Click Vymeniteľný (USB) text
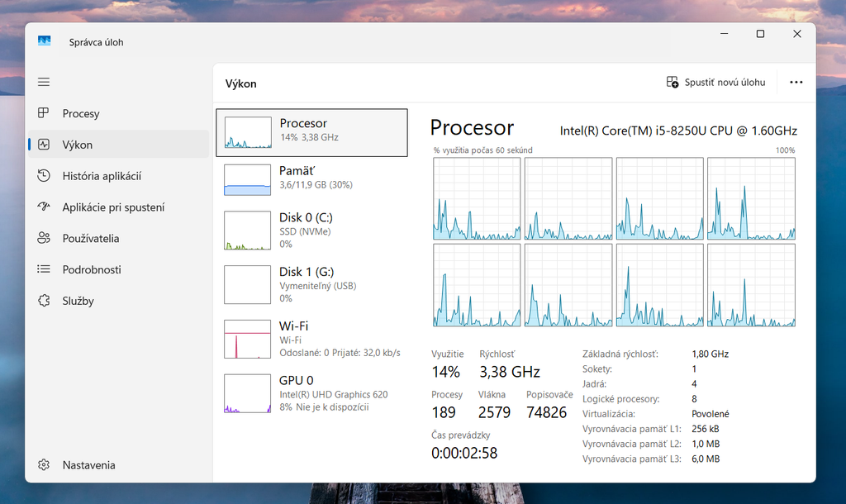846x504 pixels. [x=318, y=286]
